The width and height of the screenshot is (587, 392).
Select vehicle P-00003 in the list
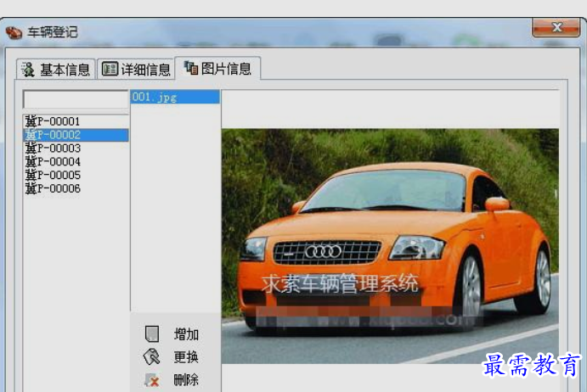(x=76, y=148)
